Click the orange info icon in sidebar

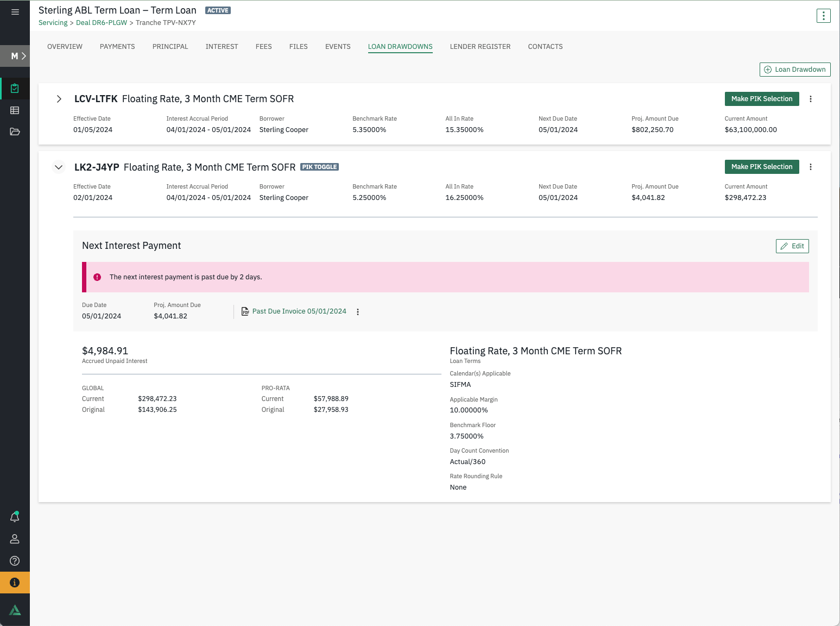click(x=15, y=582)
